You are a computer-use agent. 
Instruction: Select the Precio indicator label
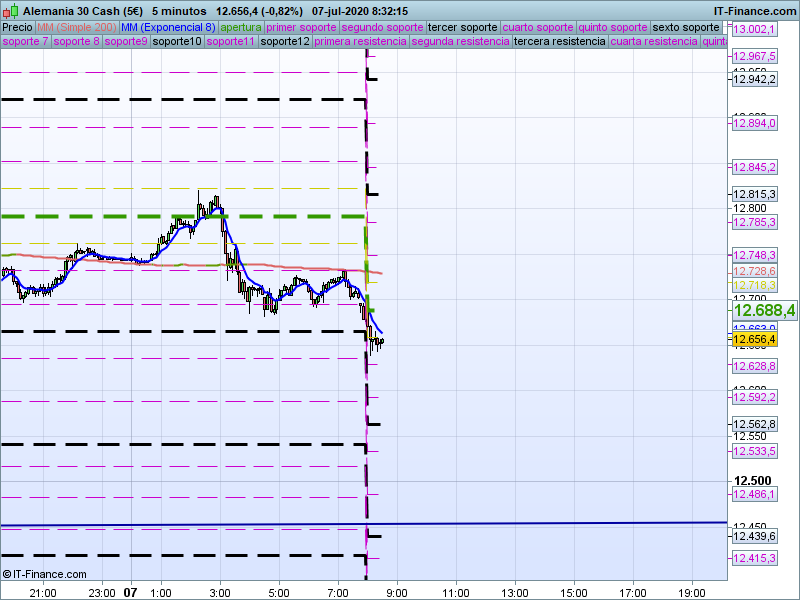point(17,27)
